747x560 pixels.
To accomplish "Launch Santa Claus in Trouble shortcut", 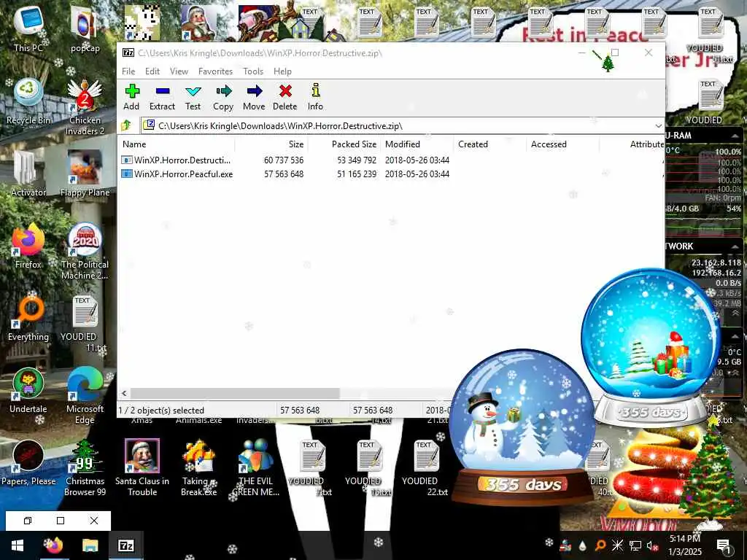I will [x=142, y=469].
